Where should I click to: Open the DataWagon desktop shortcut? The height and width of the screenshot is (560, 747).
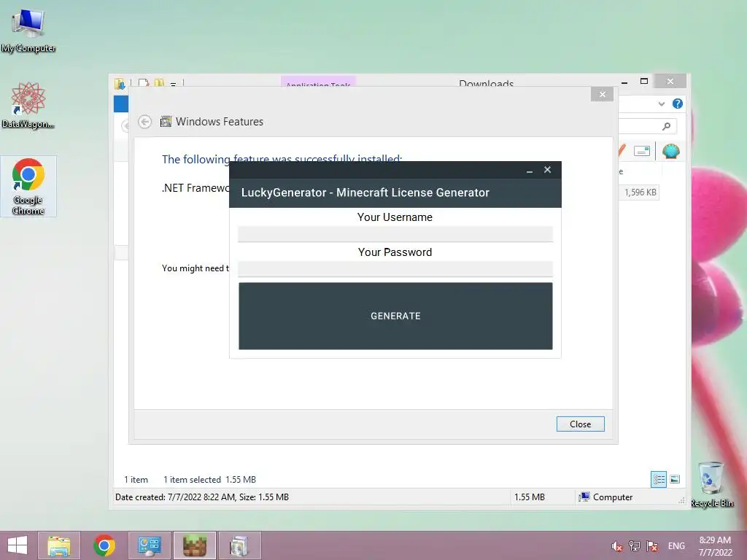[28, 105]
